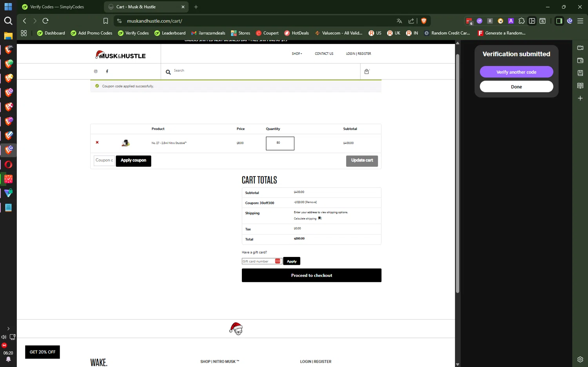The height and width of the screenshot is (367, 588).
Task: Click the quantity field showing 50
Action: click(x=280, y=143)
